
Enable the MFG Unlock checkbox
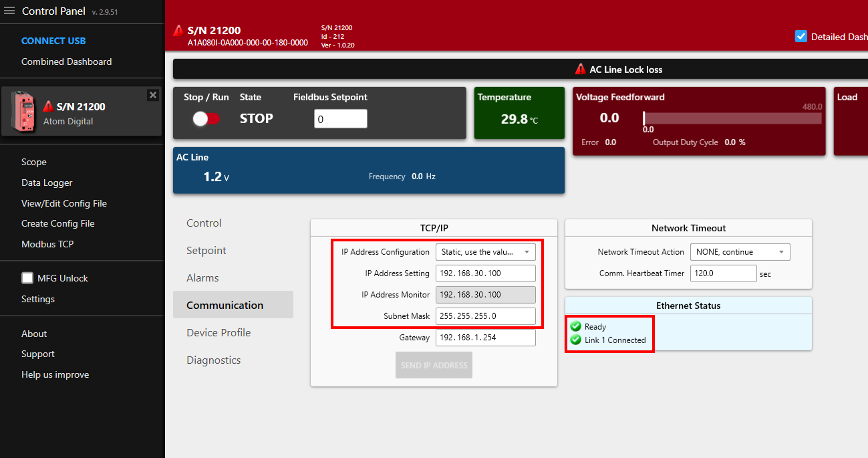pos(27,278)
